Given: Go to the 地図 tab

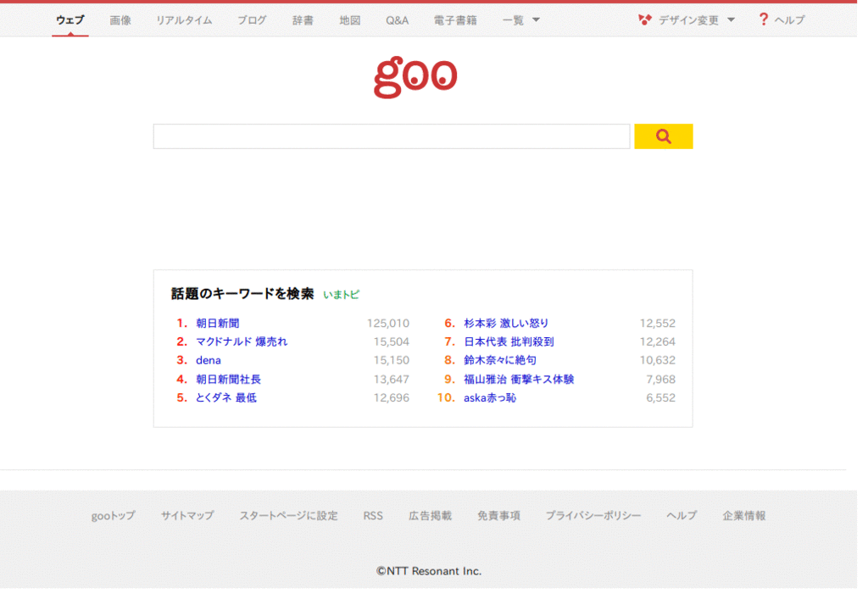Looking at the screenshot, I should coord(350,20).
